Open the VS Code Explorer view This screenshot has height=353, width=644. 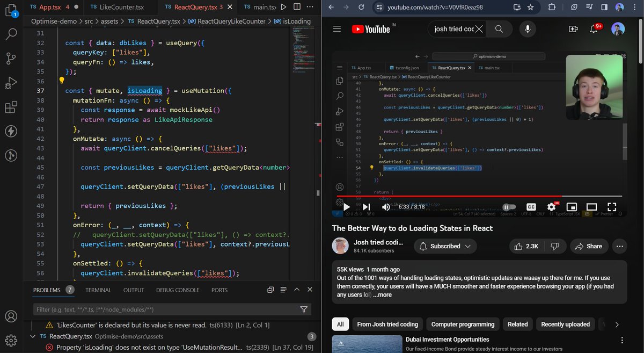pyautogui.click(x=11, y=10)
